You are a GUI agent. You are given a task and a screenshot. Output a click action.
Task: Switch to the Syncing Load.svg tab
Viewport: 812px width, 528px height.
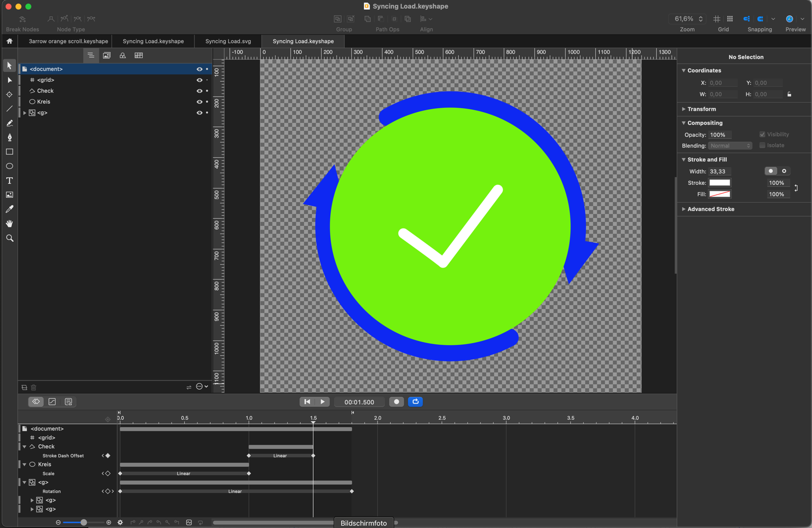tap(228, 41)
